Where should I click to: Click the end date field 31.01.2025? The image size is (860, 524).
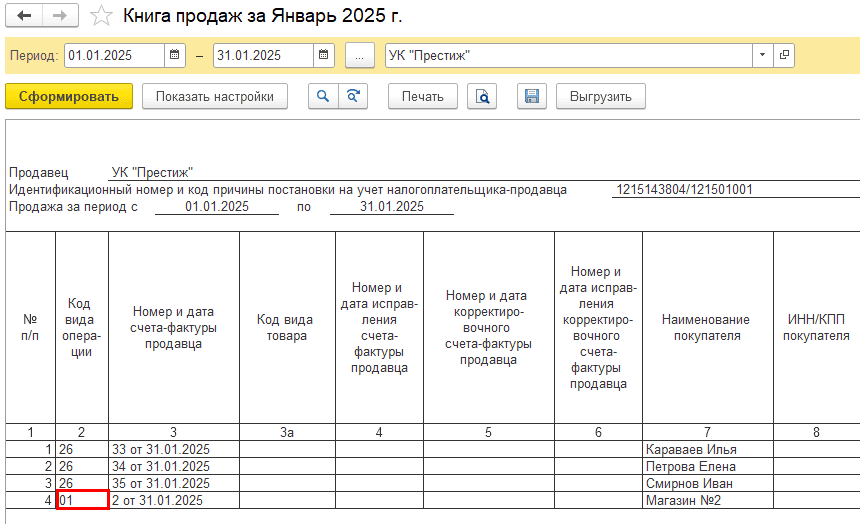tap(262, 56)
